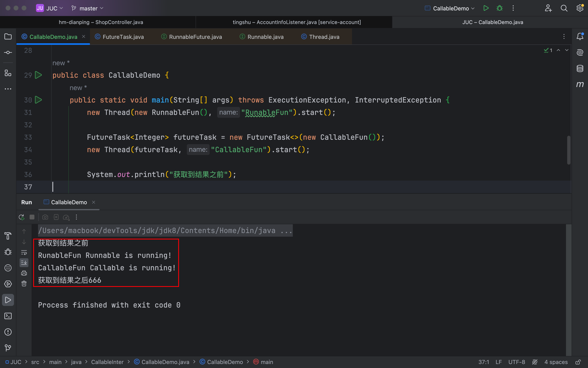Screen dimensions: 588x368
Task: Switch to tingshu AccountInfoListener.java window tab
Action: pyautogui.click(x=297, y=22)
